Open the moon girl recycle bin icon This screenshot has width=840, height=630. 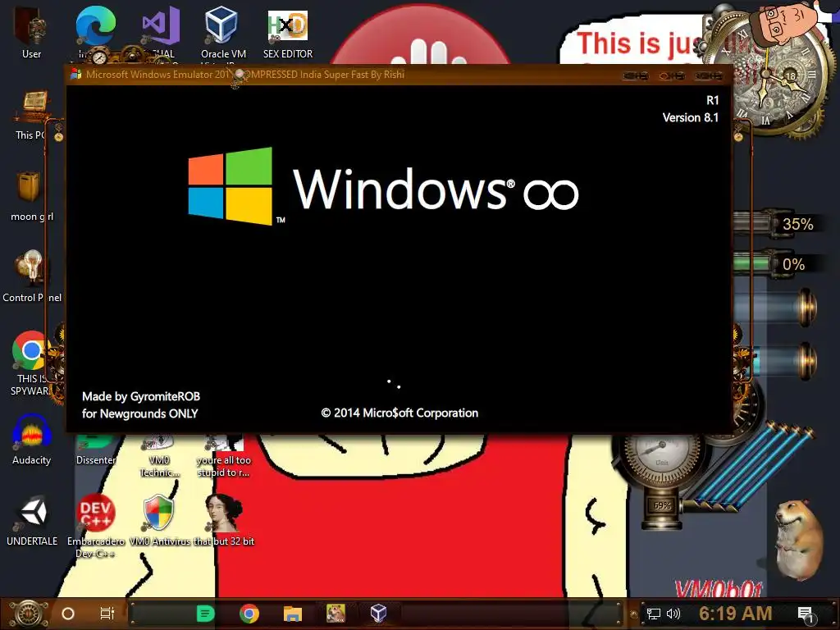31,195
